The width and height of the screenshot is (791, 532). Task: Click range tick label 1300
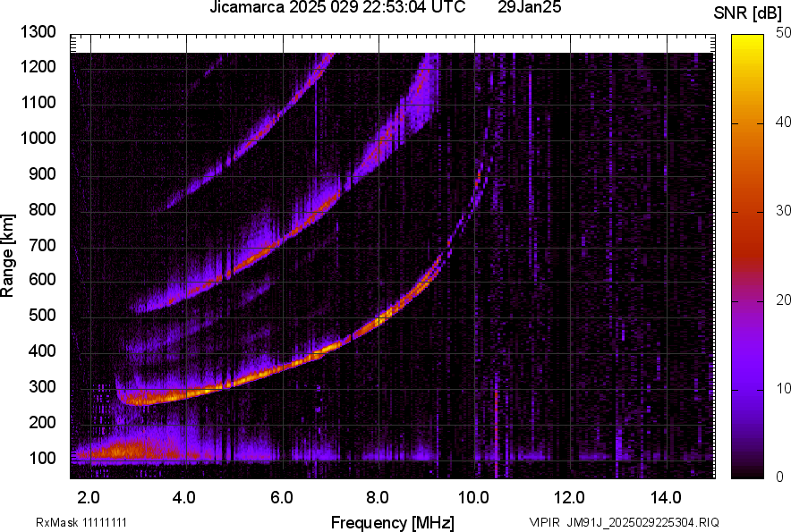pyautogui.click(x=38, y=32)
